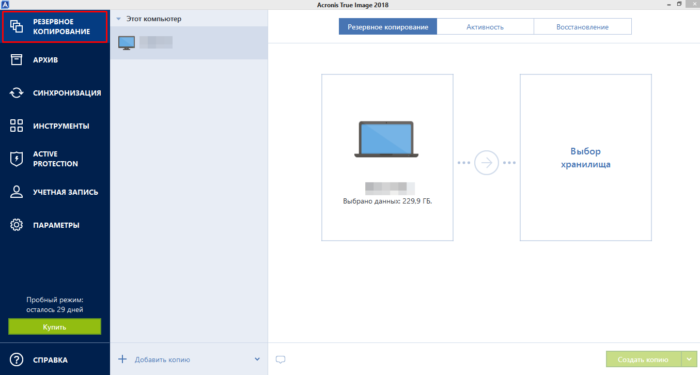Minimize the Acronis True Image window

[669, 4]
